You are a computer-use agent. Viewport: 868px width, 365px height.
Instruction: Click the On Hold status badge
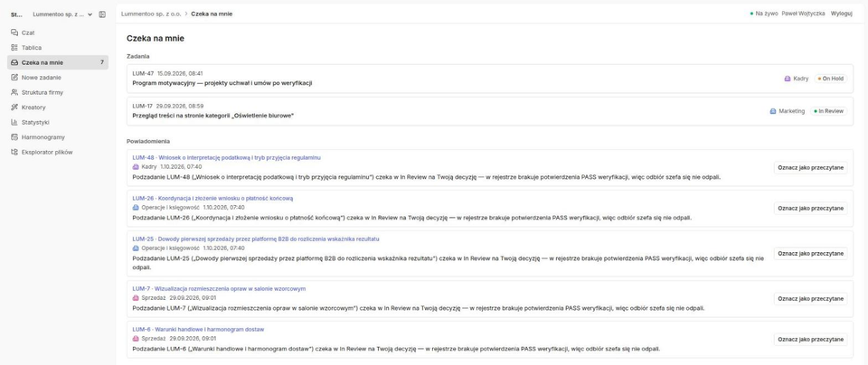[830, 79]
